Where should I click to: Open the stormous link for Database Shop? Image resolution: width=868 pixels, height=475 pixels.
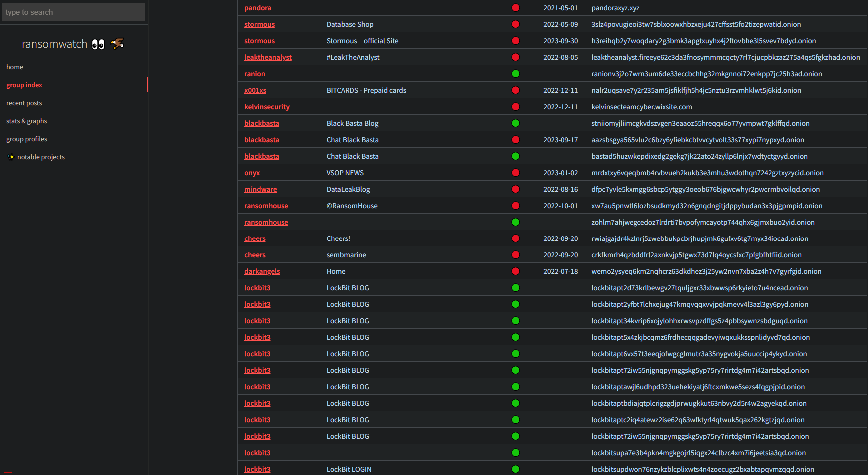(x=259, y=24)
